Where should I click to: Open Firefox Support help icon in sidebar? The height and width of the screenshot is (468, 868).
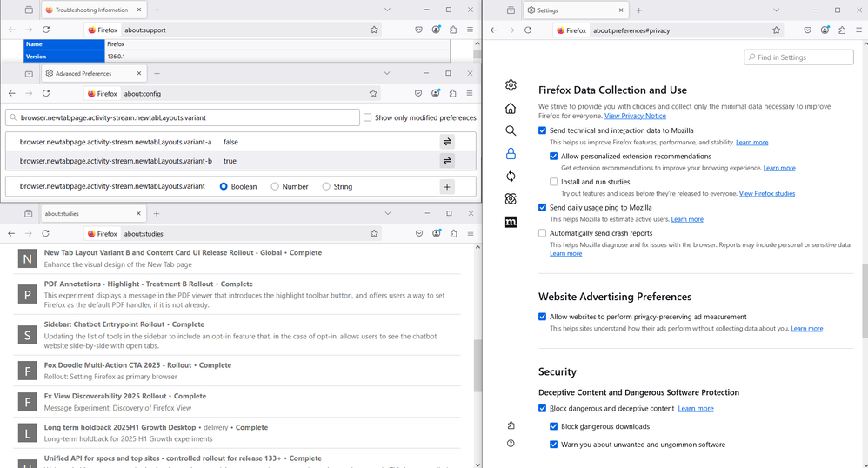coord(511,443)
